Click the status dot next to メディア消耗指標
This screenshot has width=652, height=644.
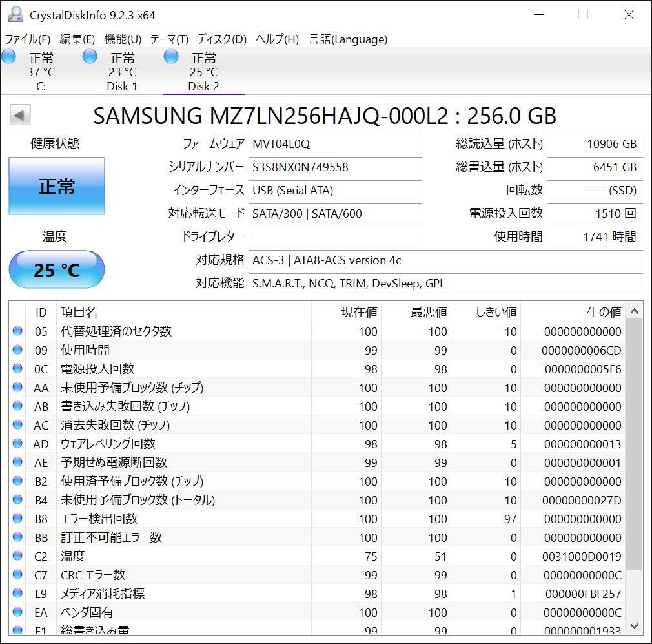coord(17,594)
